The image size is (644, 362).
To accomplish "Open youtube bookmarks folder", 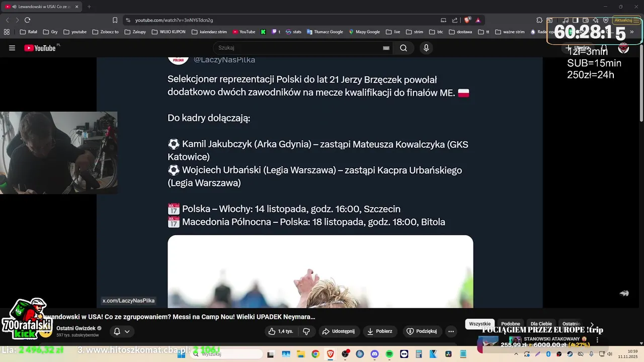I will pos(75,32).
